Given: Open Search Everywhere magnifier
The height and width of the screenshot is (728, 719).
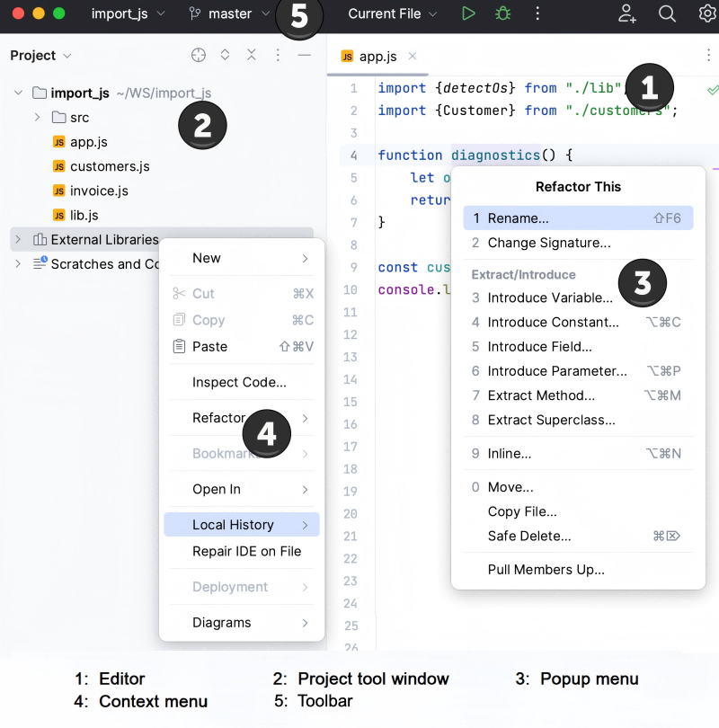Looking at the screenshot, I should 667,13.
